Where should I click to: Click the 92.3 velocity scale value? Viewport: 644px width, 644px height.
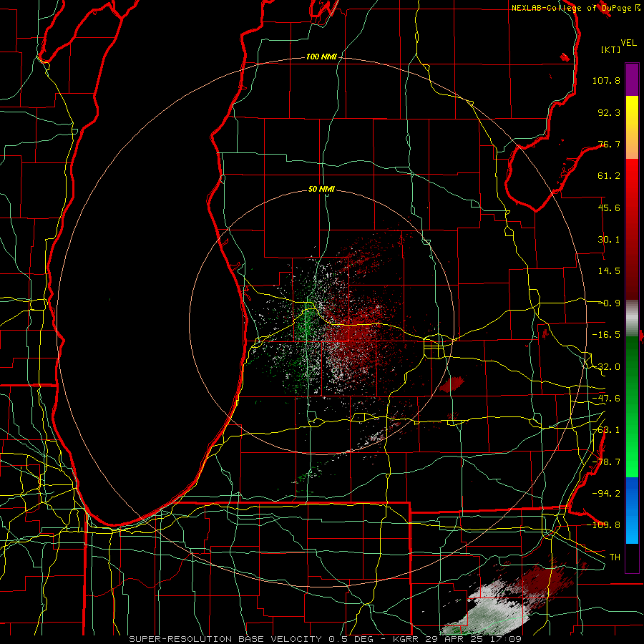[x=609, y=112]
